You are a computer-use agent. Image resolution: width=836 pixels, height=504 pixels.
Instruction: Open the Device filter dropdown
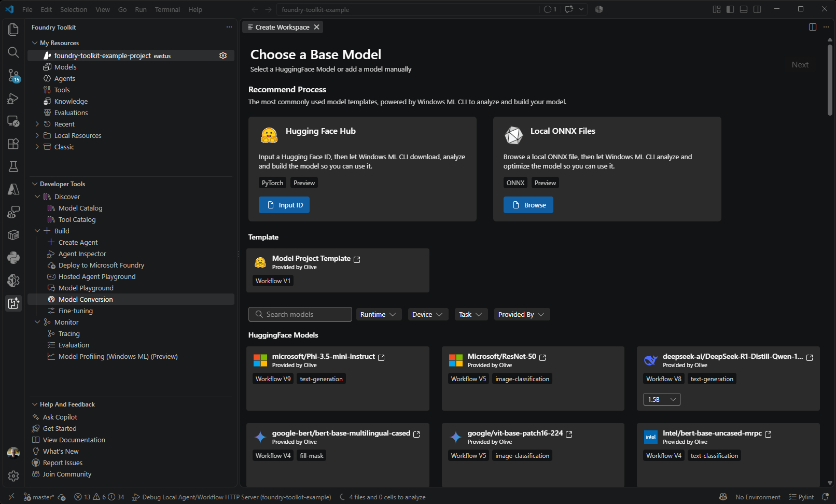point(428,314)
